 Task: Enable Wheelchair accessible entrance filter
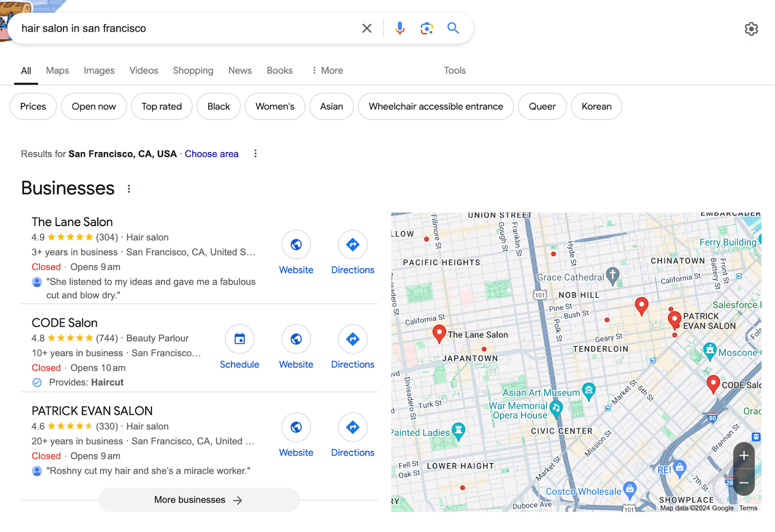(x=435, y=106)
